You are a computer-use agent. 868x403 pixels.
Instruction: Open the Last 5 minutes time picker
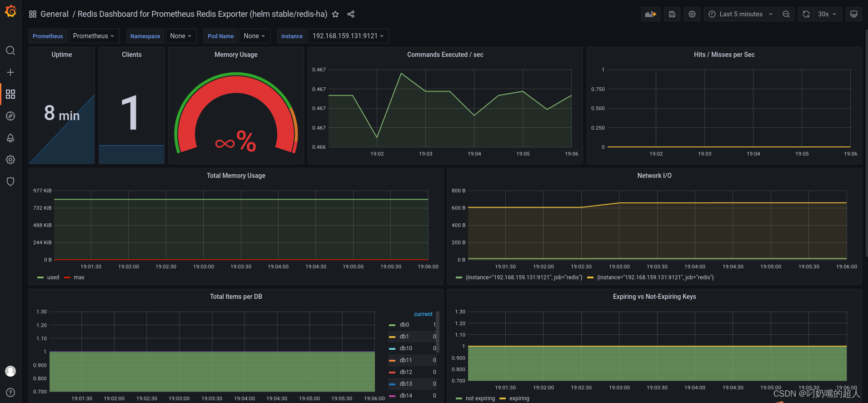[x=741, y=14]
